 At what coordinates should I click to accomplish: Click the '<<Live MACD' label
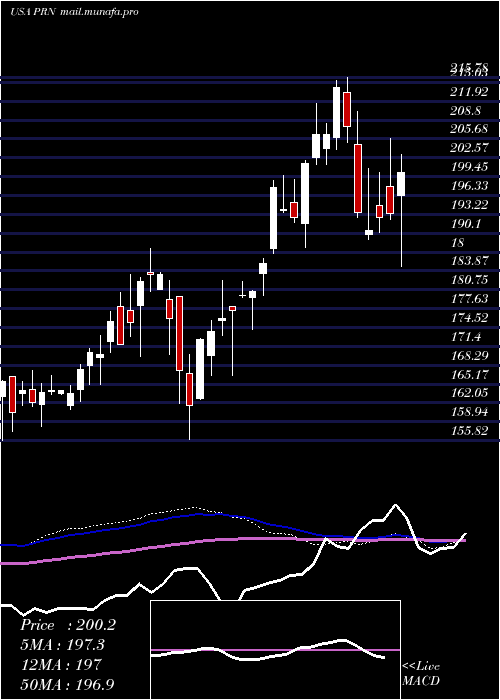click(421, 673)
